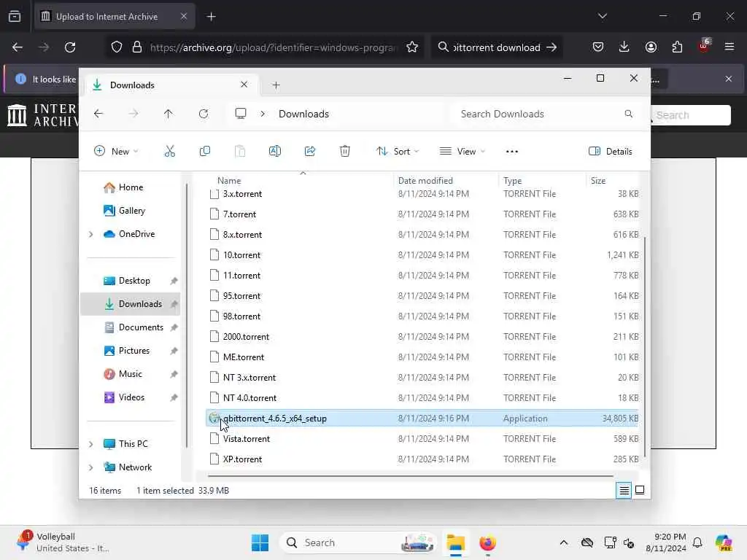Sort by the Name column header

point(229,181)
